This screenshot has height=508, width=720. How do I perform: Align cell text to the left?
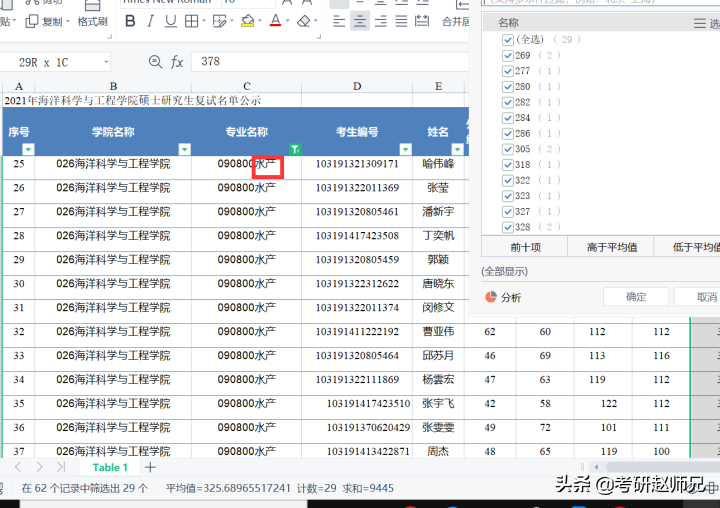339,21
